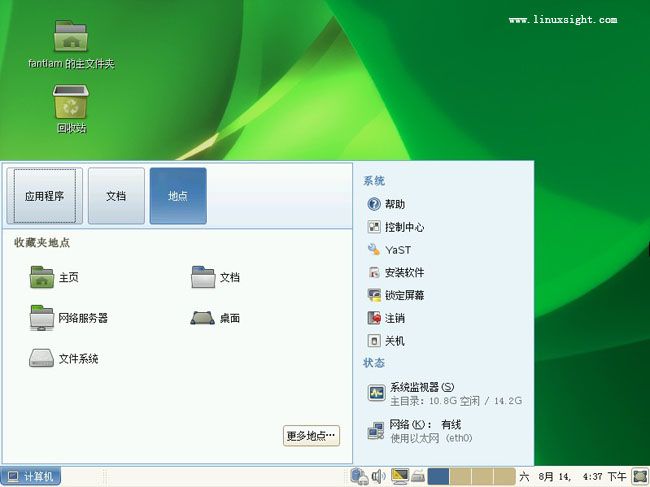Switch to the second workspace
The height and width of the screenshot is (487, 650).
[461, 477]
